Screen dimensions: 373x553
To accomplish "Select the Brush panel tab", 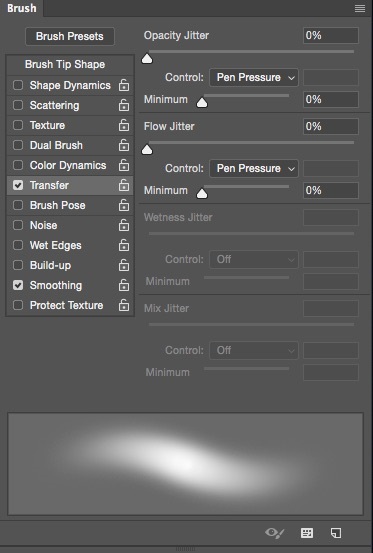I will [x=22, y=8].
